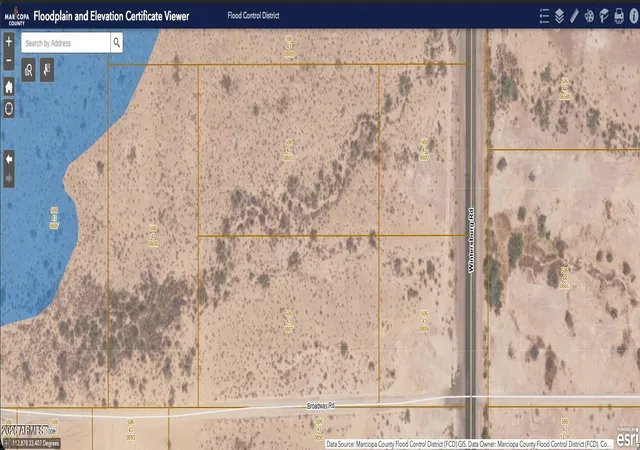The image size is (640, 450).
Task: Click the Flood Control District subtitle
Action: click(253, 16)
